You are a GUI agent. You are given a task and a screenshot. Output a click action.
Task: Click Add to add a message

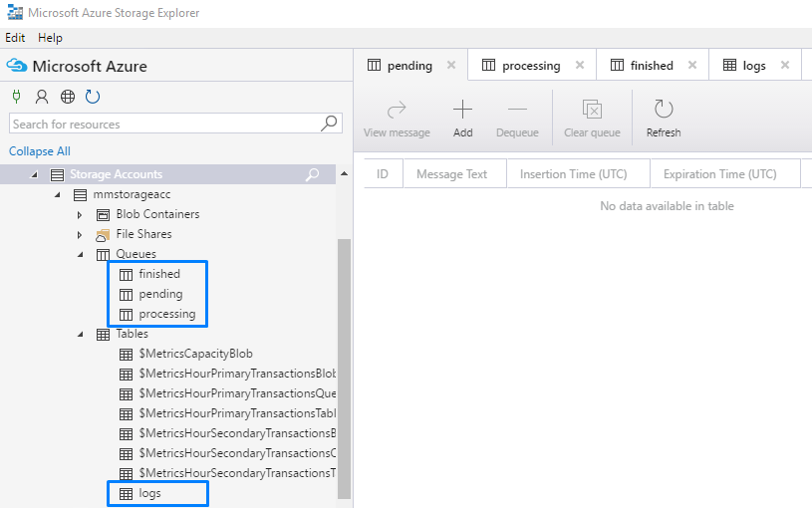(462, 120)
